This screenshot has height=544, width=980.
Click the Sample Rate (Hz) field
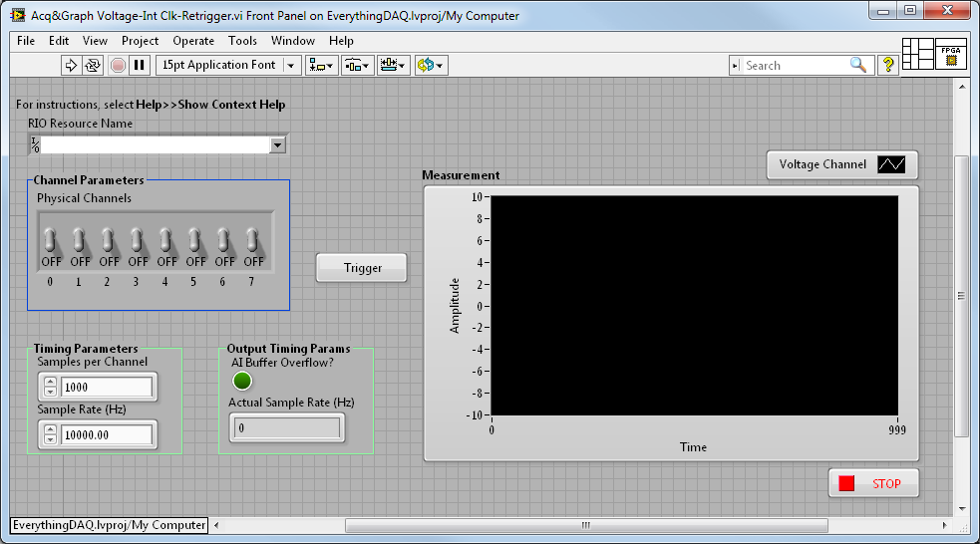pyautogui.click(x=107, y=434)
